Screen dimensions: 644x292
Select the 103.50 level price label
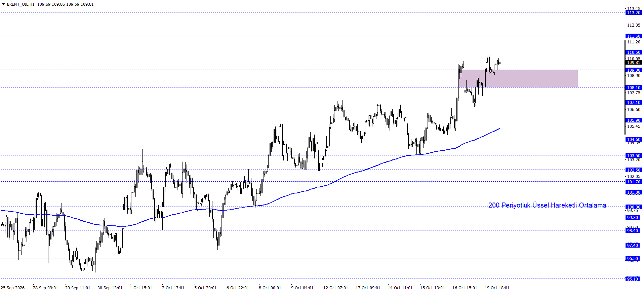(x=634, y=156)
